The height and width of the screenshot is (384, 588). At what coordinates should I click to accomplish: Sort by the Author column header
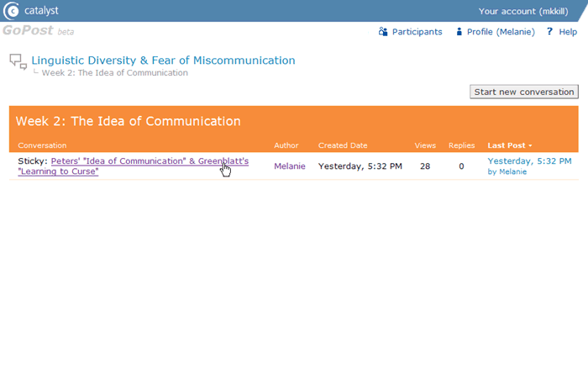(286, 145)
